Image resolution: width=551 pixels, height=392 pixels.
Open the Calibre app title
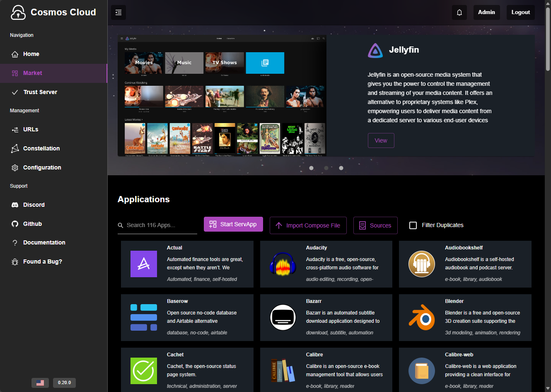314,355
